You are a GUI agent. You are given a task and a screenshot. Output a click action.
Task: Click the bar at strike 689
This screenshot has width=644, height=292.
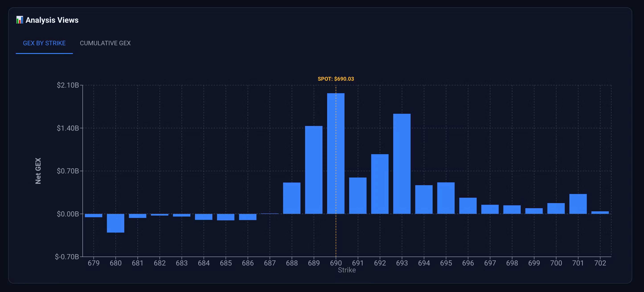pos(314,170)
